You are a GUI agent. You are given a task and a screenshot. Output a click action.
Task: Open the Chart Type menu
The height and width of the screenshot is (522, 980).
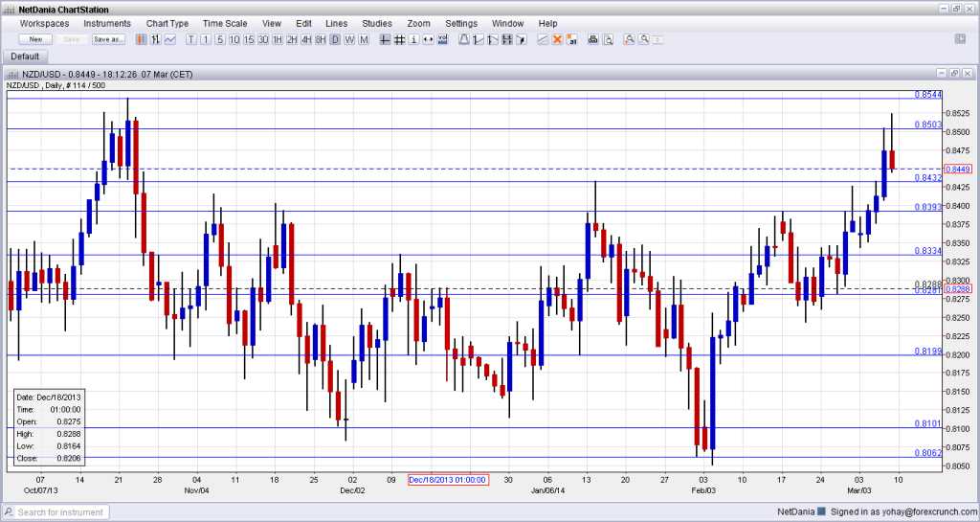tap(167, 23)
